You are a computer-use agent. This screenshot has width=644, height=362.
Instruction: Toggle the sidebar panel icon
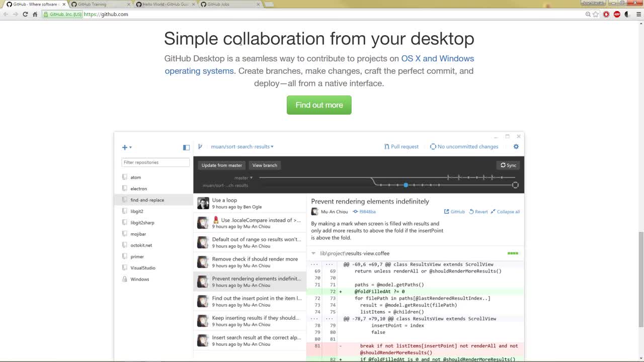pos(186,147)
